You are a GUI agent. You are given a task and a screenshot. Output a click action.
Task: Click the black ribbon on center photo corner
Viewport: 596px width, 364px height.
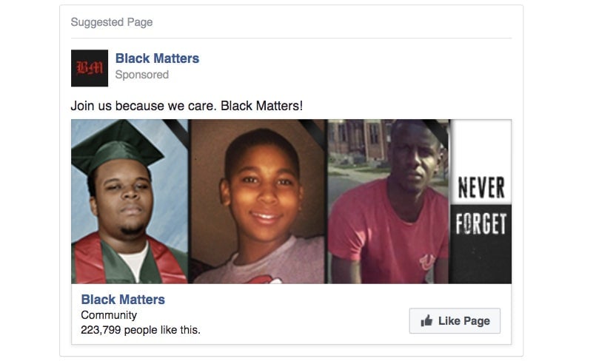[312, 132]
